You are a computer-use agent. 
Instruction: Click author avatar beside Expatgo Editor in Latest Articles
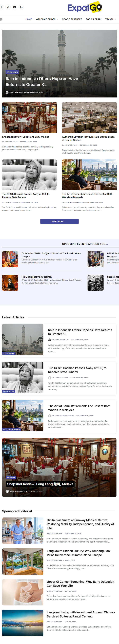tap(50, 377)
